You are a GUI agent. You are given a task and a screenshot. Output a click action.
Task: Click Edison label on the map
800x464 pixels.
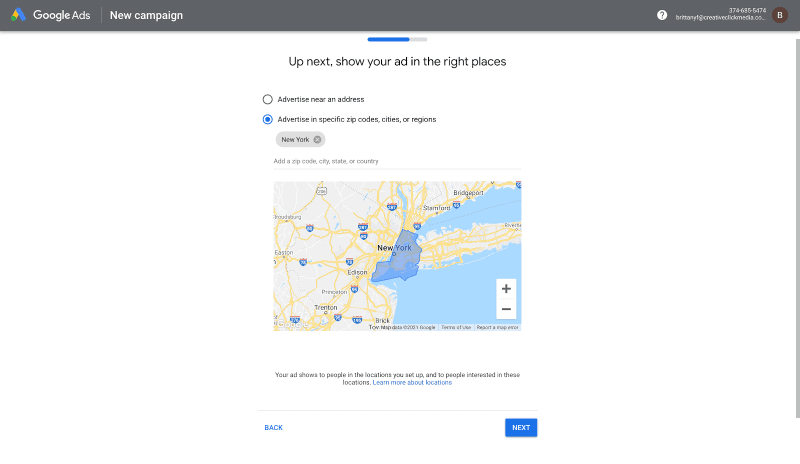(357, 272)
